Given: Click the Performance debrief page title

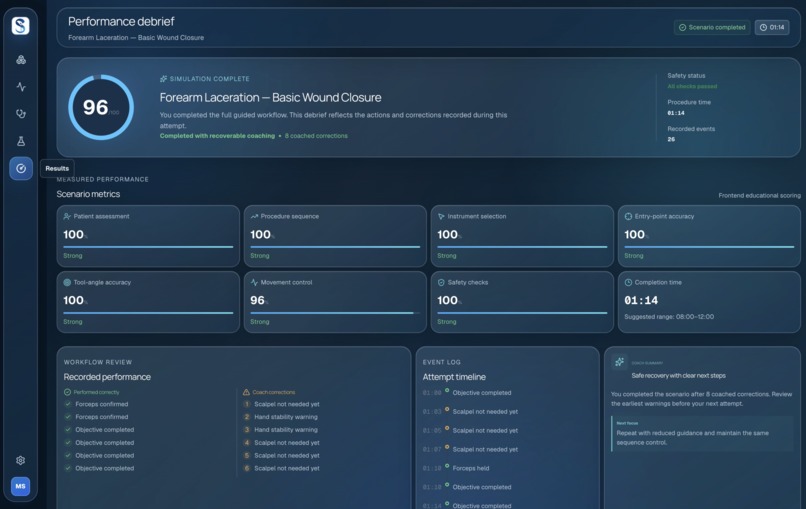Looking at the screenshot, I should [x=121, y=22].
